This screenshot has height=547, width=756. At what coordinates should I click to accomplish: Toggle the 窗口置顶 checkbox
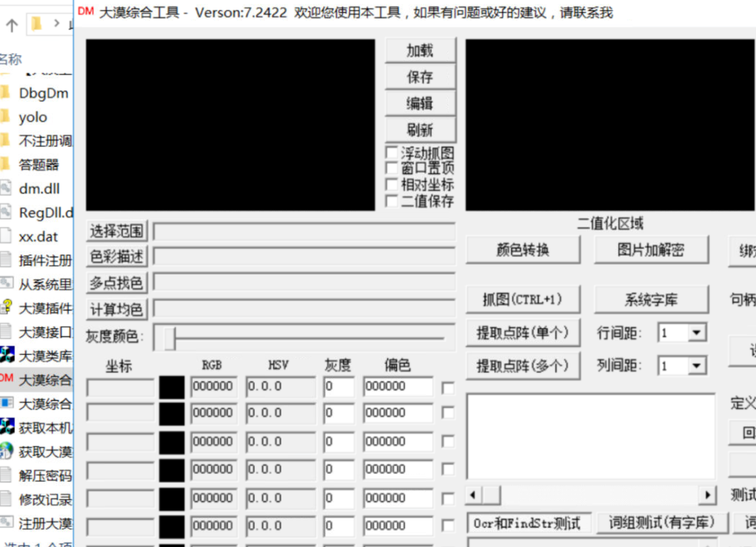click(392, 168)
